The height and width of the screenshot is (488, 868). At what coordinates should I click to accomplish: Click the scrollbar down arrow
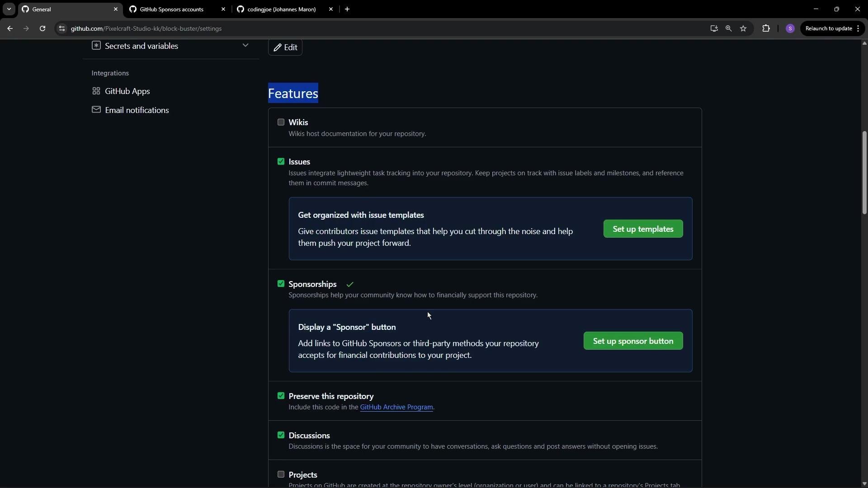864,484
